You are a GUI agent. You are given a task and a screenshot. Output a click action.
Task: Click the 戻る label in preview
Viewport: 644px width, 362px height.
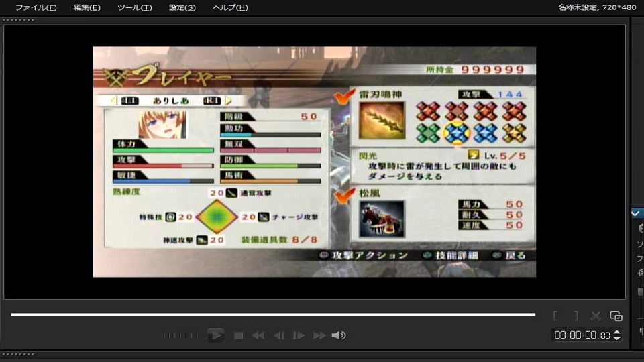[515, 255]
